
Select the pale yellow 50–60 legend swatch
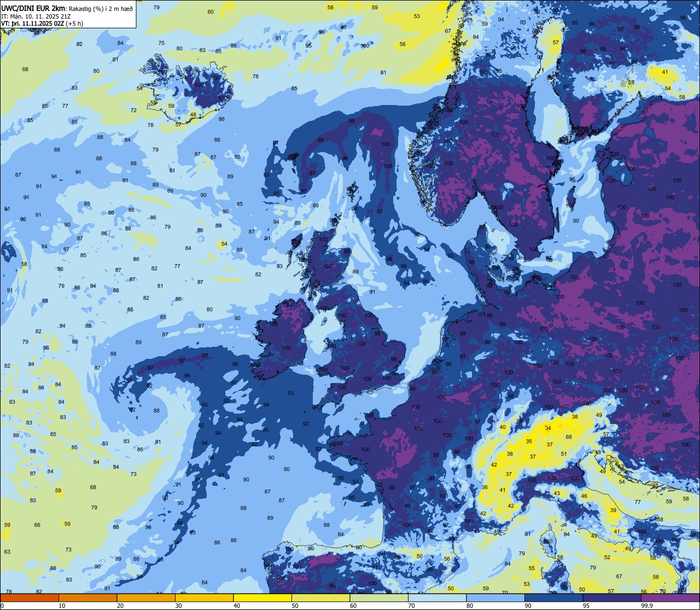pyautogui.click(x=320, y=597)
